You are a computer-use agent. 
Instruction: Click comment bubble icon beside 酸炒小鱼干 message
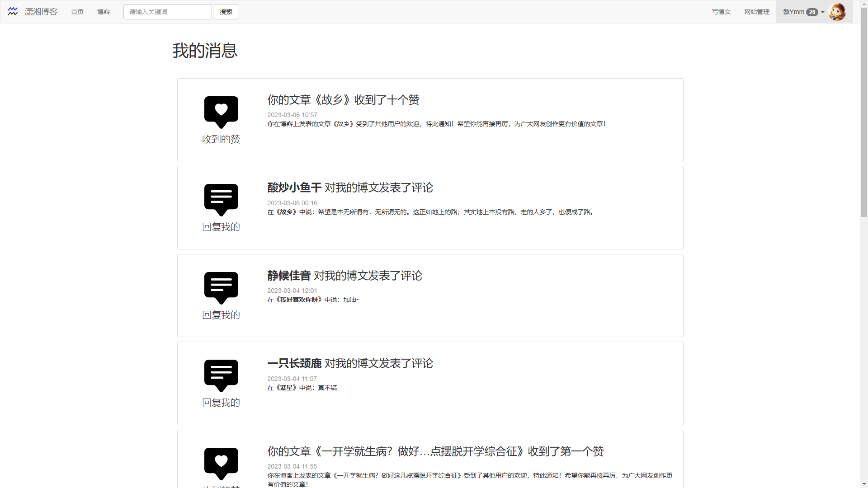[221, 199]
